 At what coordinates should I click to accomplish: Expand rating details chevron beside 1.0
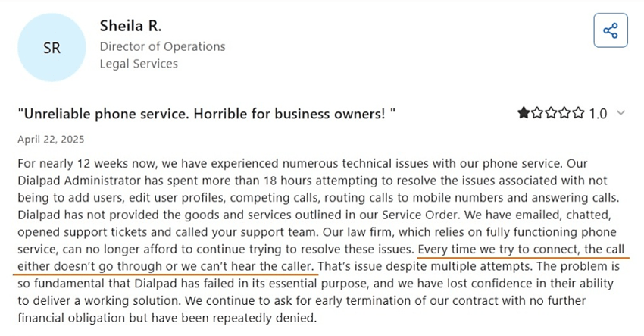621,114
